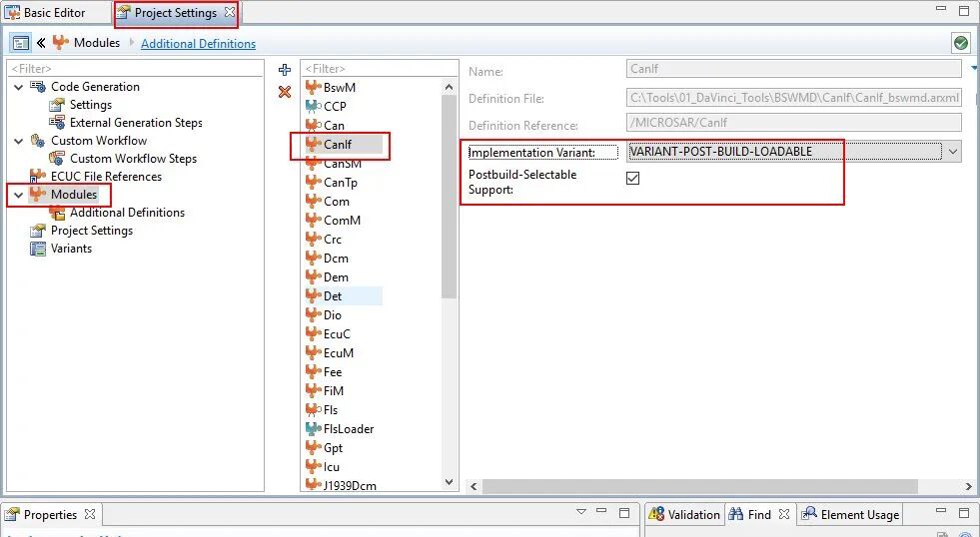The width and height of the screenshot is (980, 537).
Task: Open Implementation Variant dropdown
Action: pos(952,152)
